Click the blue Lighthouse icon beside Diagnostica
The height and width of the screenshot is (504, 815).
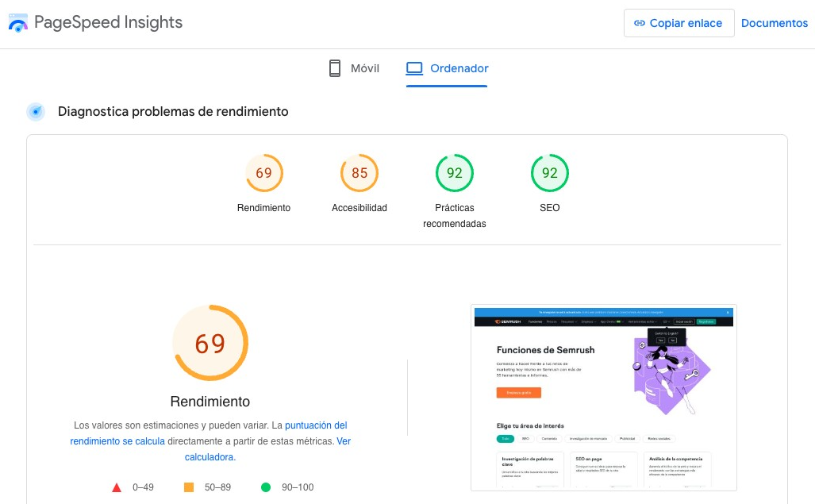pos(34,112)
